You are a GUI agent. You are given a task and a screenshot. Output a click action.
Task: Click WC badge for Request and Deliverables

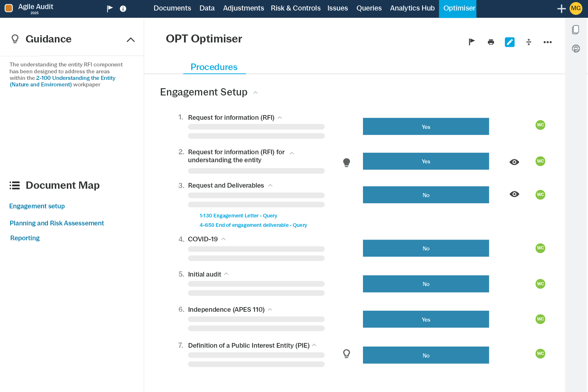(540, 195)
